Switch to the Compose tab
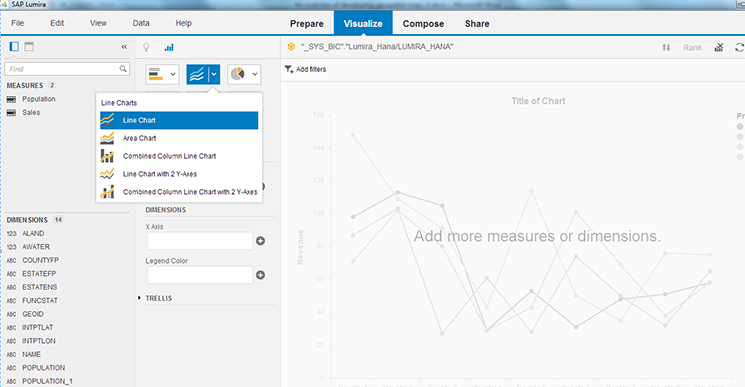 pos(423,24)
